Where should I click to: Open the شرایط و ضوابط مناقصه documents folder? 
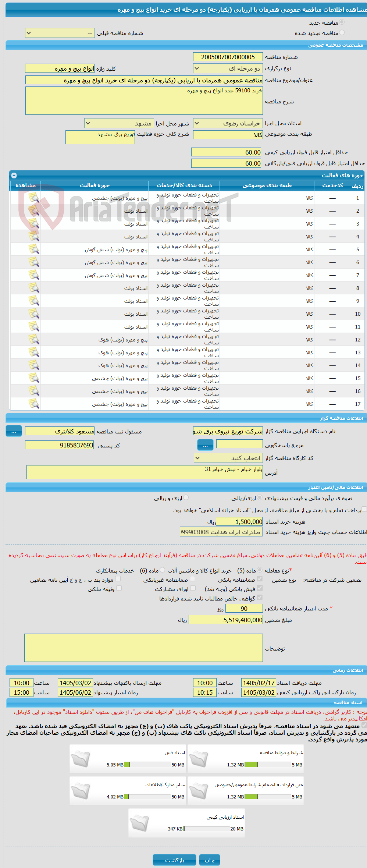(x=199, y=759)
